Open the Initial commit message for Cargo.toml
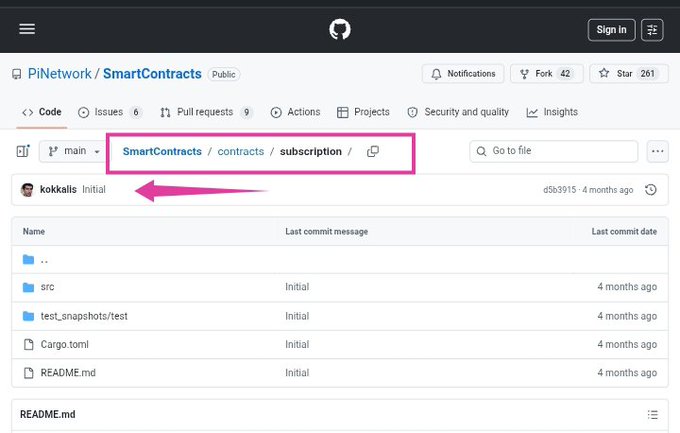Viewport: 680px width, 433px height. click(297, 344)
